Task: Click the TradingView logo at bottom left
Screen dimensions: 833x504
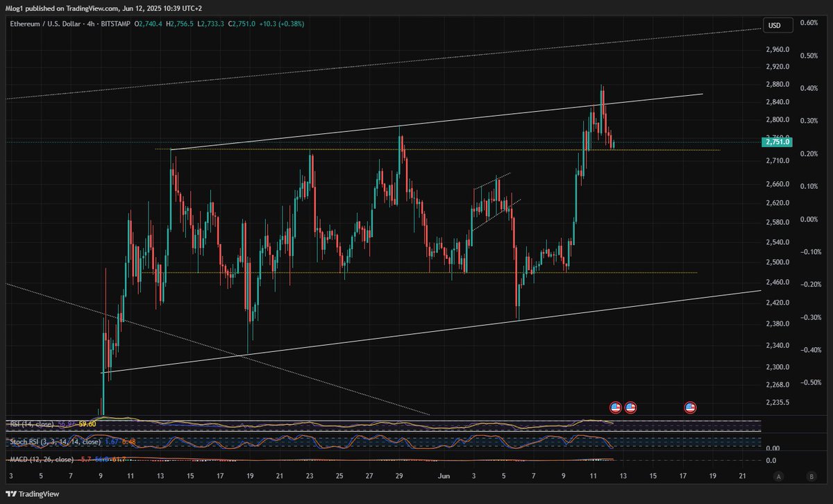Action: click(x=32, y=494)
